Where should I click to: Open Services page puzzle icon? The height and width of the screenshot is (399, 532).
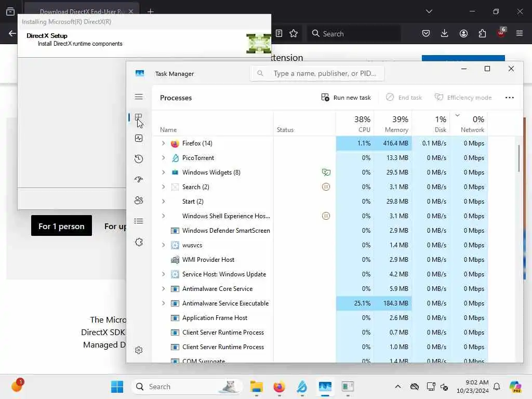pos(138,242)
